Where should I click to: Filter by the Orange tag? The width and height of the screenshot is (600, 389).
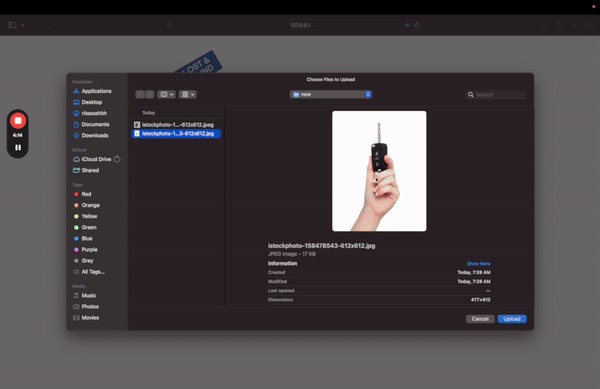pos(86,205)
